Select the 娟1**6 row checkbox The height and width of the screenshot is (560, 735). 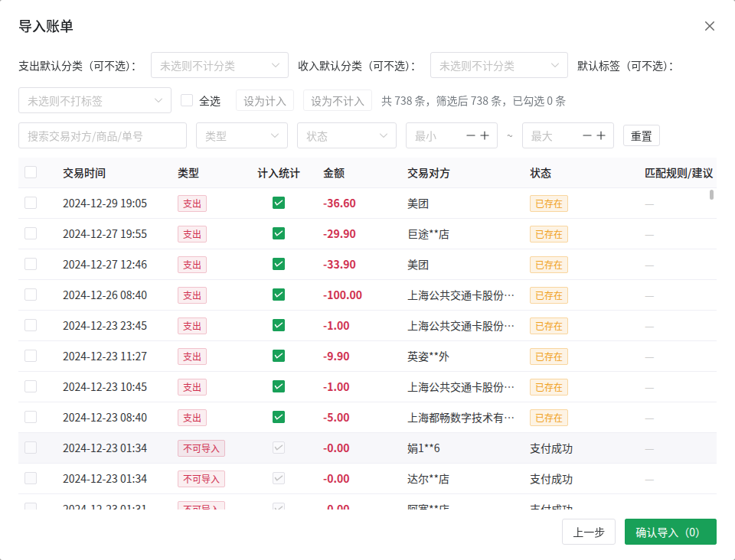tap(31, 448)
